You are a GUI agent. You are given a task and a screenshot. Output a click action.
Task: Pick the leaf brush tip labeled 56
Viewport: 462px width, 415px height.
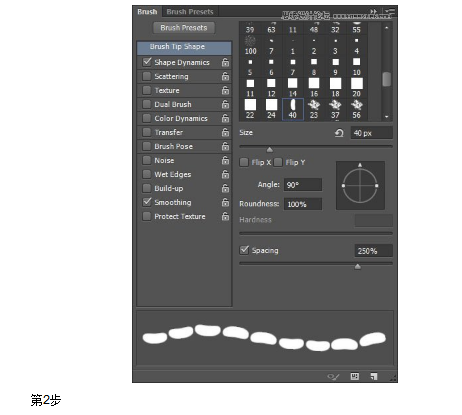point(357,109)
